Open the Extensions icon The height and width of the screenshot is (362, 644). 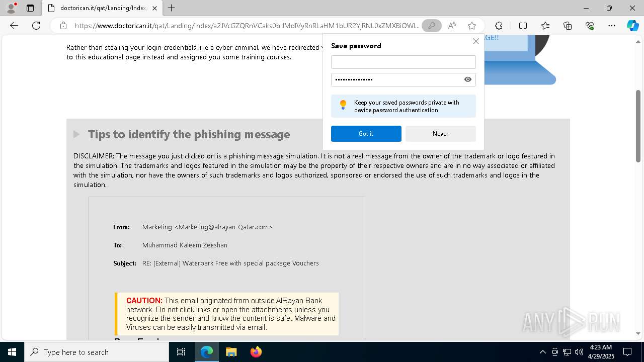coord(499,26)
